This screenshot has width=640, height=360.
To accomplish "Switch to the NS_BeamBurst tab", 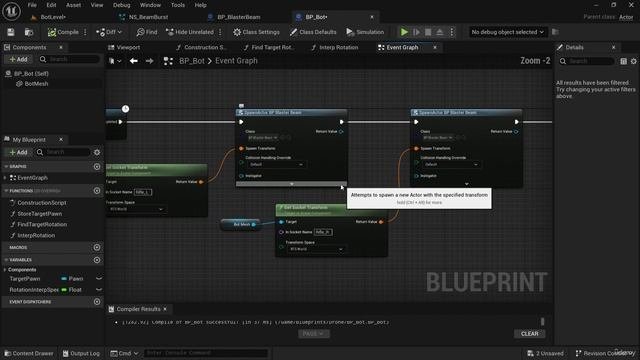I will tap(149, 17).
